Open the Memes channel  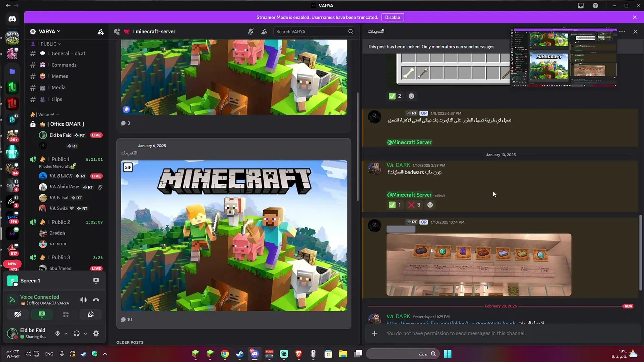(67, 76)
